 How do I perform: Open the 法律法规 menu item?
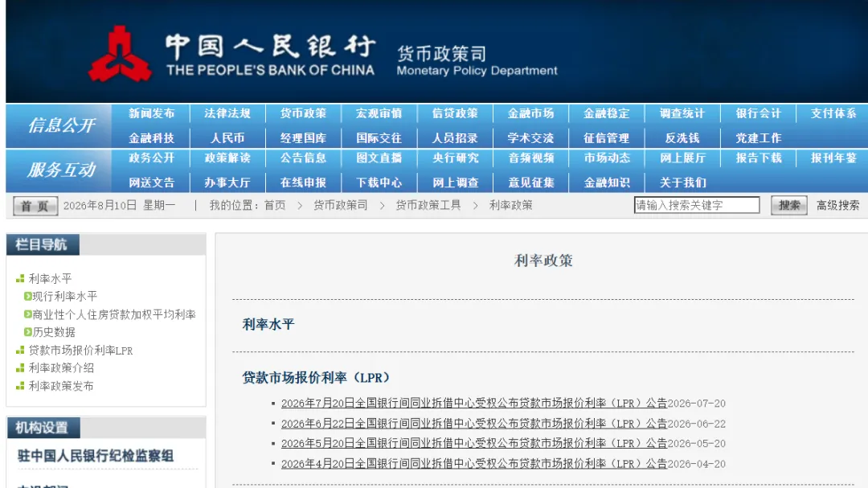point(227,113)
